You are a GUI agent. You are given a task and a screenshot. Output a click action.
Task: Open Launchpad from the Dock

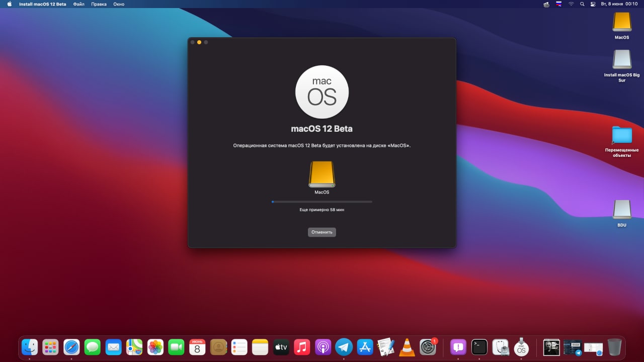click(50, 347)
